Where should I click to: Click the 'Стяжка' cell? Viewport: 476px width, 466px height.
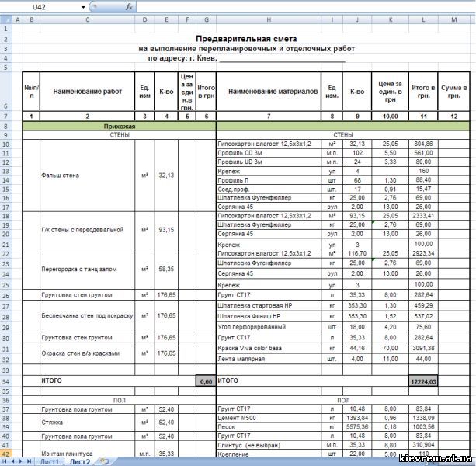pyautogui.click(x=88, y=423)
